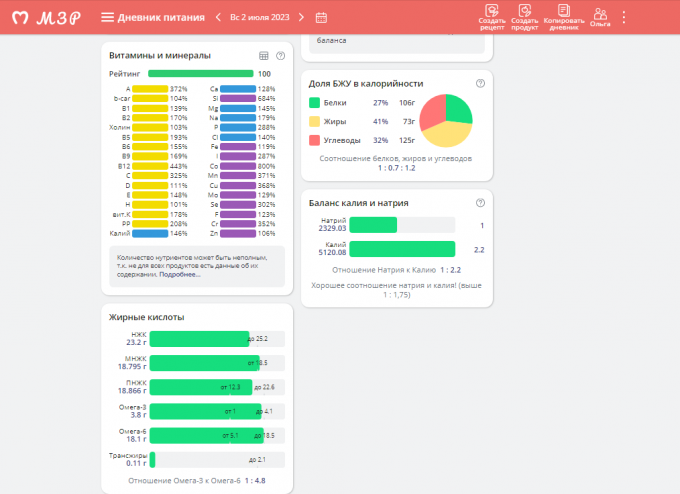The image size is (680, 494).
Task: Click the green Белки color swatch
Action: point(314,102)
